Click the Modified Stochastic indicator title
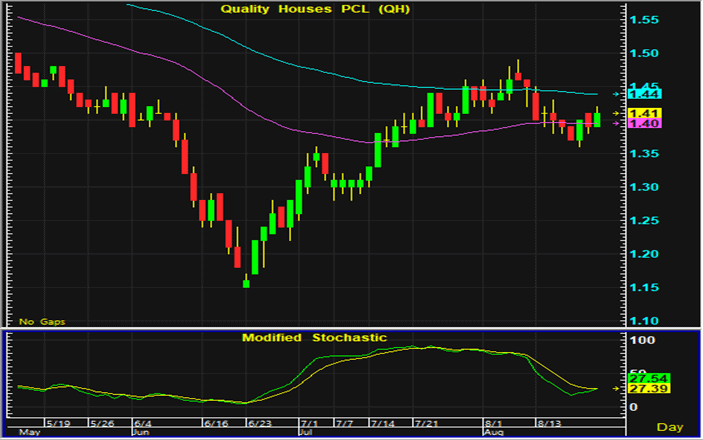Viewport: 703px width, 440px height. point(314,338)
